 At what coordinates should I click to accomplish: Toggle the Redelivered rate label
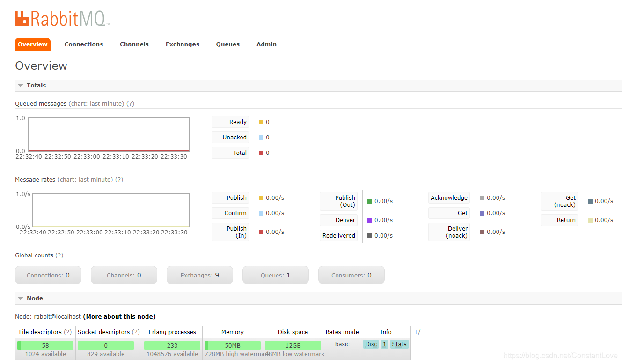pyautogui.click(x=339, y=236)
